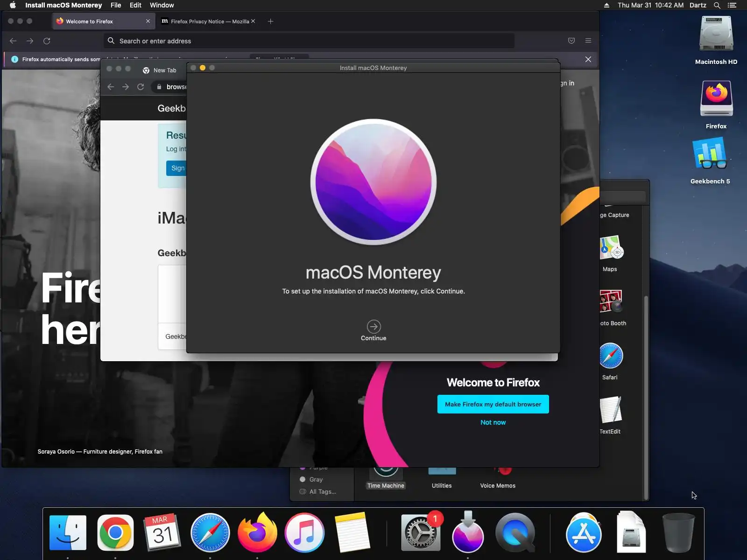This screenshot has width=747, height=560.
Task: Click the blue Sign button in Chrome page
Action: point(176,168)
